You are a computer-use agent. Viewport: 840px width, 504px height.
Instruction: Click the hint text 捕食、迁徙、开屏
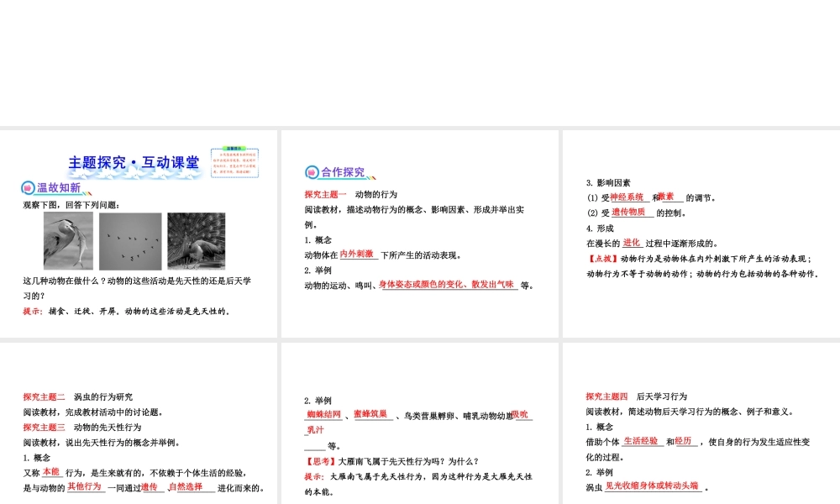82,311
